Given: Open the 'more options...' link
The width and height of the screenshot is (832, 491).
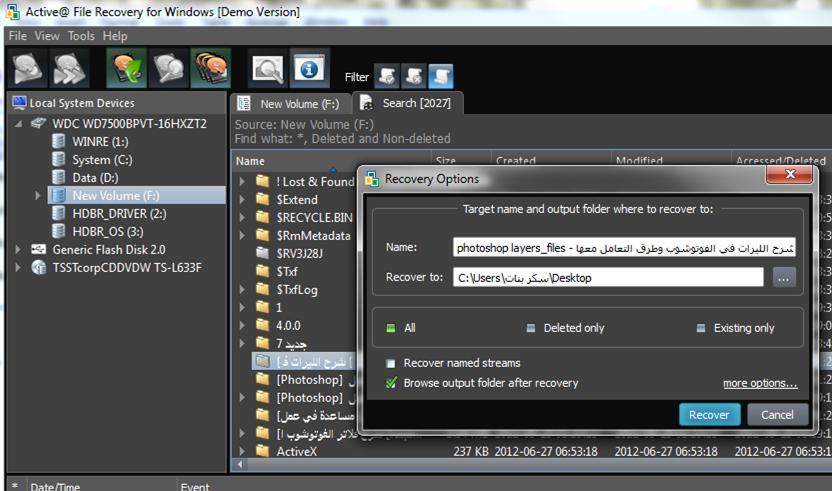Looking at the screenshot, I should click(x=760, y=383).
